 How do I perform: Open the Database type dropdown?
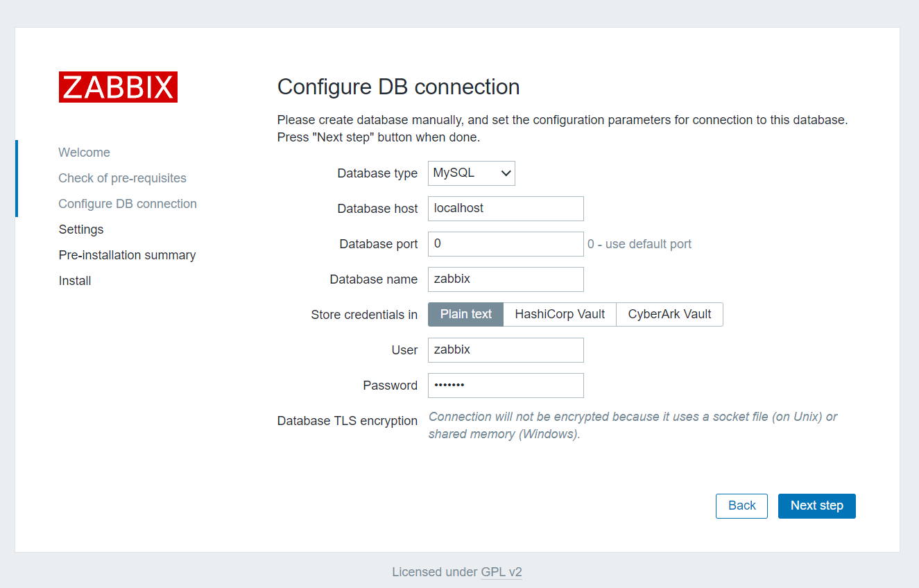tap(471, 173)
